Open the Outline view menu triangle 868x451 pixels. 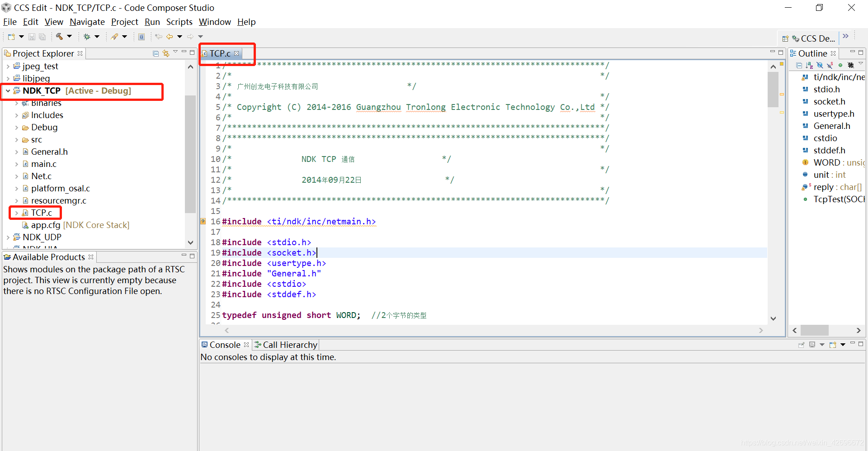861,64
